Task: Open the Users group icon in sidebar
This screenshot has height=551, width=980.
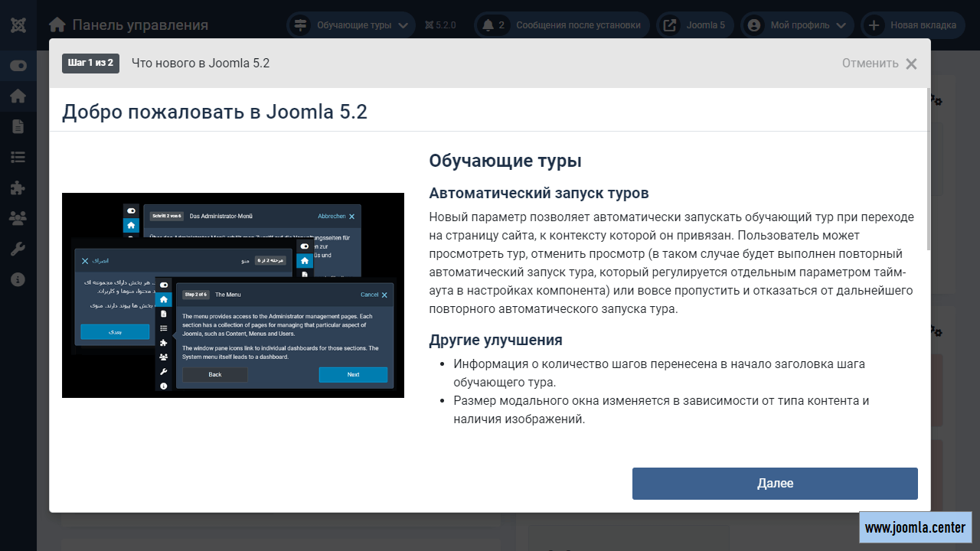Action: click(18, 218)
